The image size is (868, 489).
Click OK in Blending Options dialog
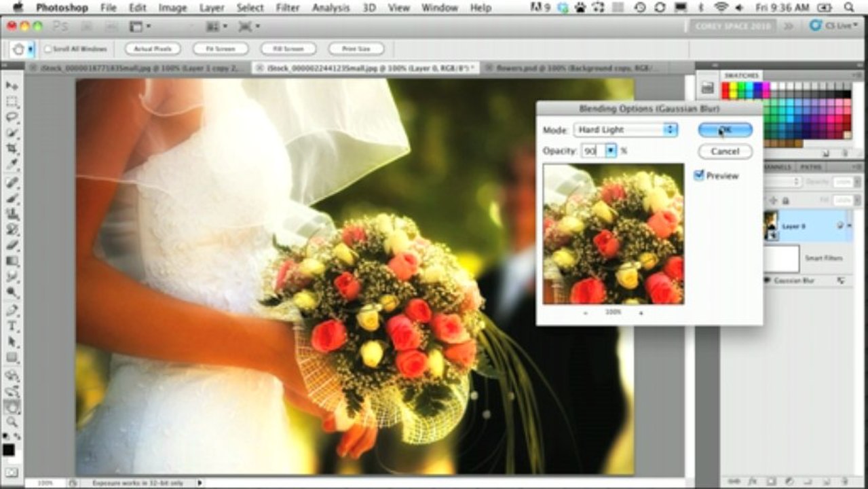click(725, 130)
